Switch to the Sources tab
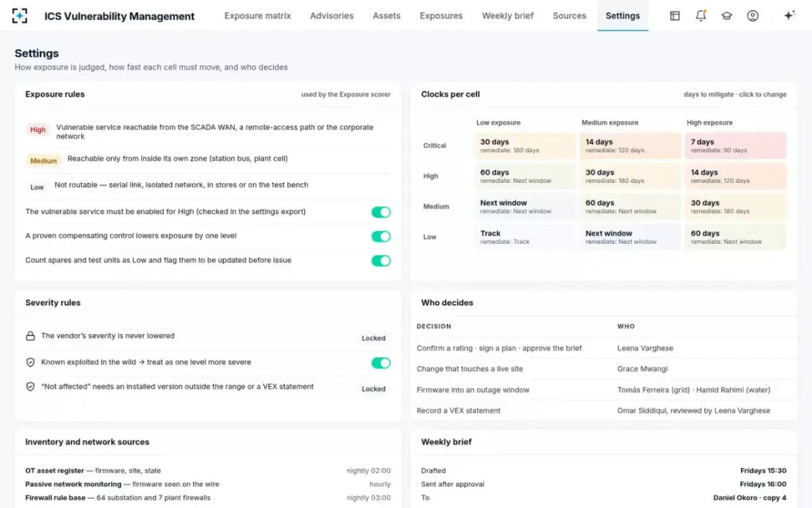This screenshot has height=508, width=812. pyautogui.click(x=569, y=16)
